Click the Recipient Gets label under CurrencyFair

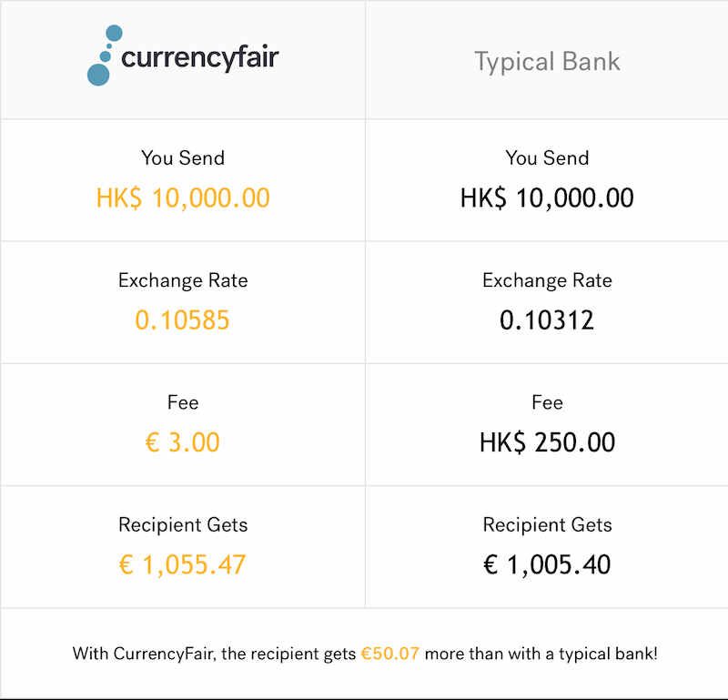[x=183, y=525]
